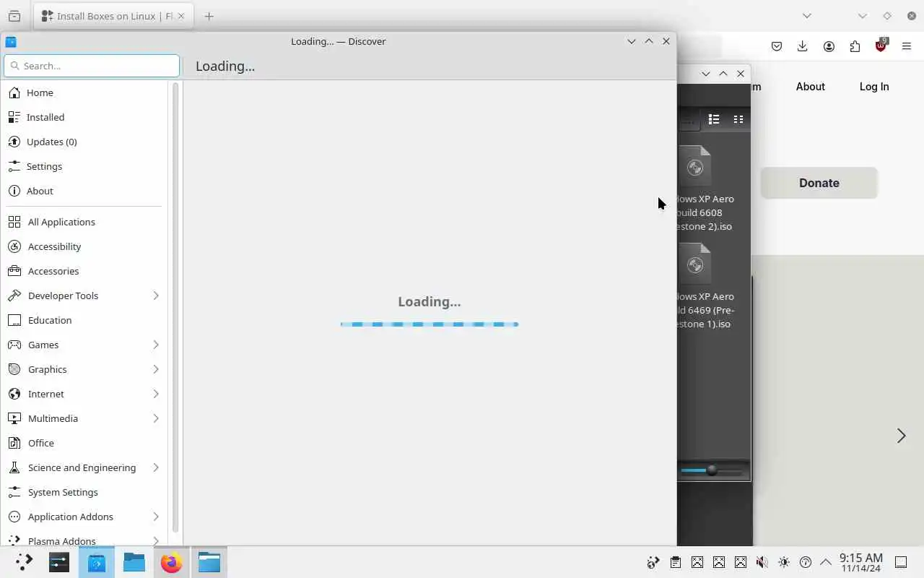The width and height of the screenshot is (924, 578).
Task: Show hidden system tray icons arrow
Action: 826,562
